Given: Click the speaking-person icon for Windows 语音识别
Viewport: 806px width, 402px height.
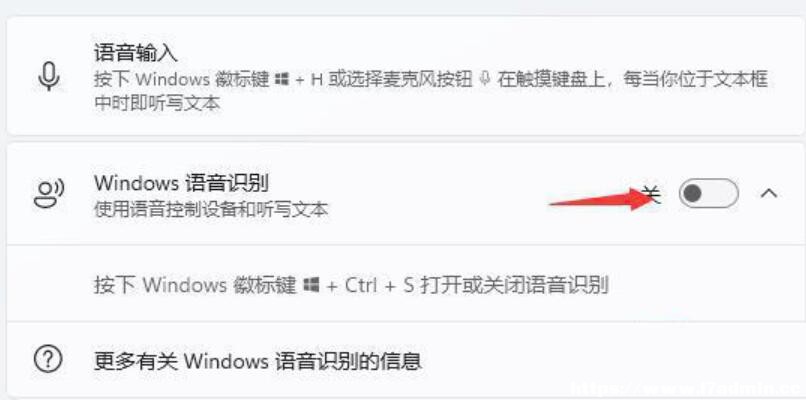Looking at the screenshot, I should [x=49, y=193].
